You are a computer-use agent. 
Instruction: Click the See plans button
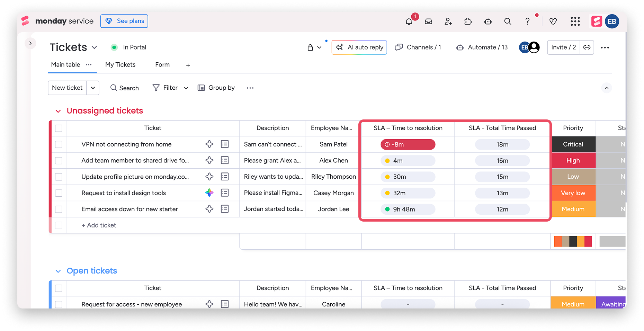(x=124, y=21)
